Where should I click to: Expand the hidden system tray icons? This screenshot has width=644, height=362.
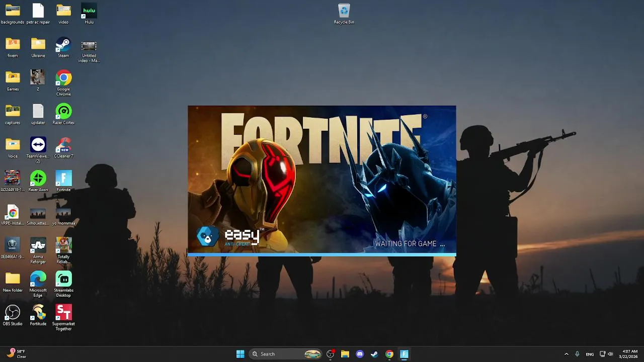click(566, 354)
